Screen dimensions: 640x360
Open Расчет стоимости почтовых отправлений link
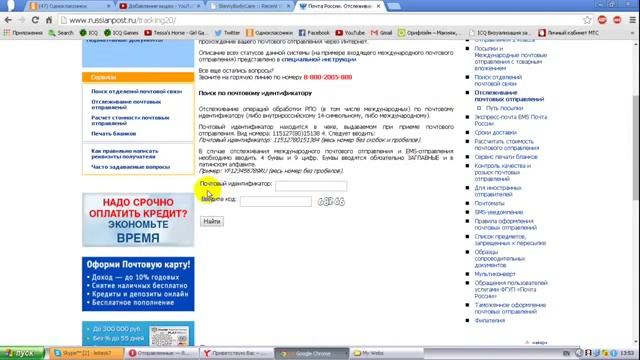click(130, 120)
